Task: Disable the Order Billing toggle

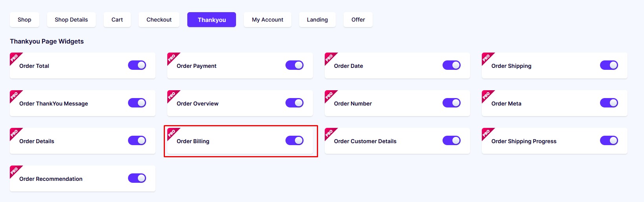Action: 295,140
